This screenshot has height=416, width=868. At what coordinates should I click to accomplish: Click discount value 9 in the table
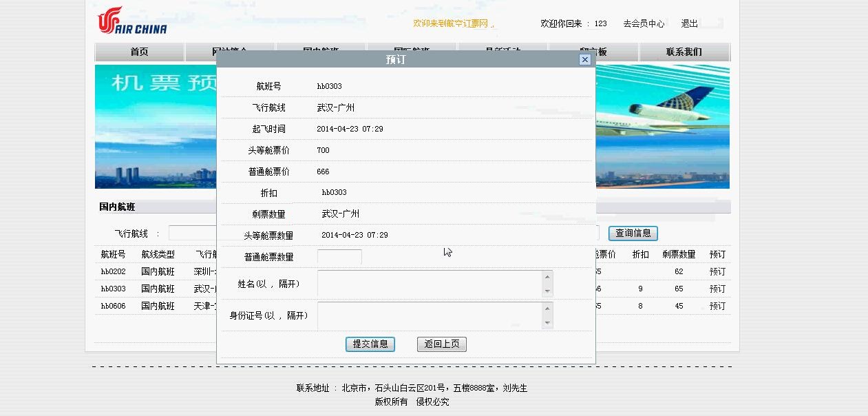point(641,289)
